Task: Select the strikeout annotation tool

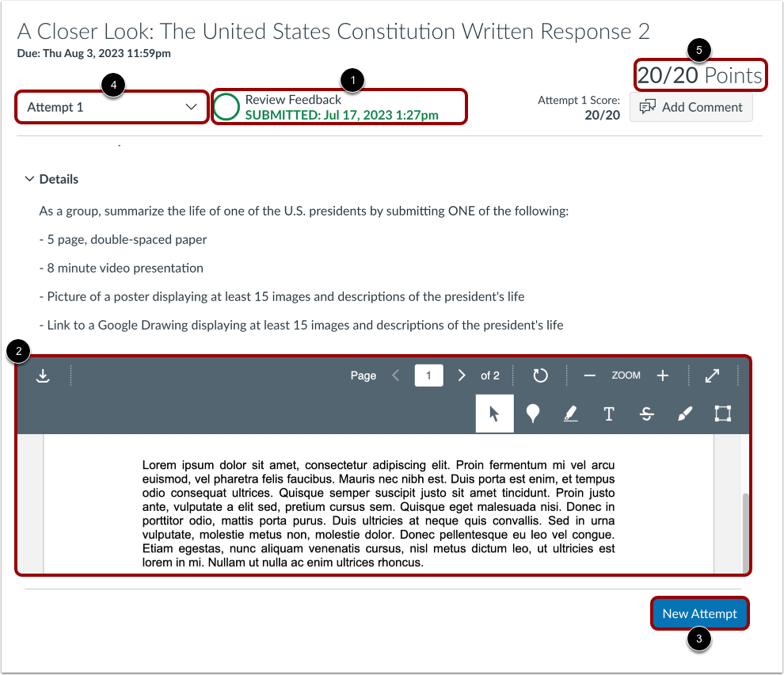Action: click(x=646, y=414)
